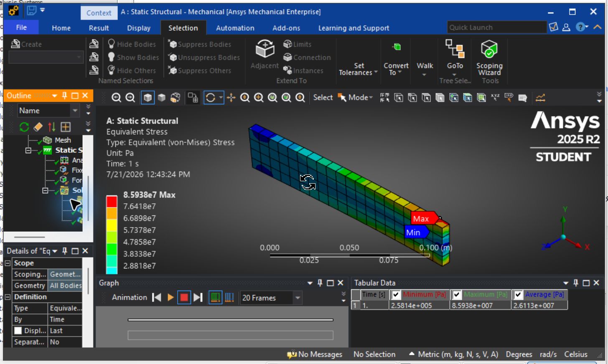Click the red-green sort arrows icon
This screenshot has width=608, height=364.
(51, 127)
